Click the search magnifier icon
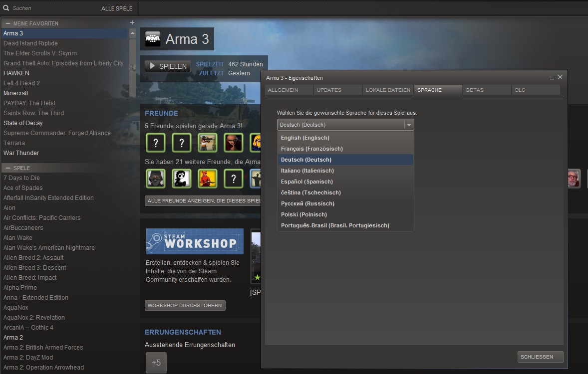Screen dimensions: 588x374 tap(6, 7)
